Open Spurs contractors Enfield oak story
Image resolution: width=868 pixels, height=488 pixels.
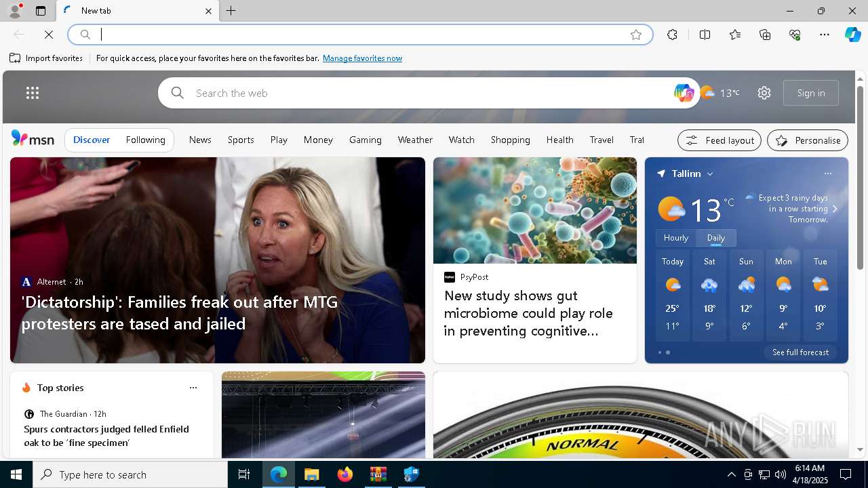click(x=106, y=436)
